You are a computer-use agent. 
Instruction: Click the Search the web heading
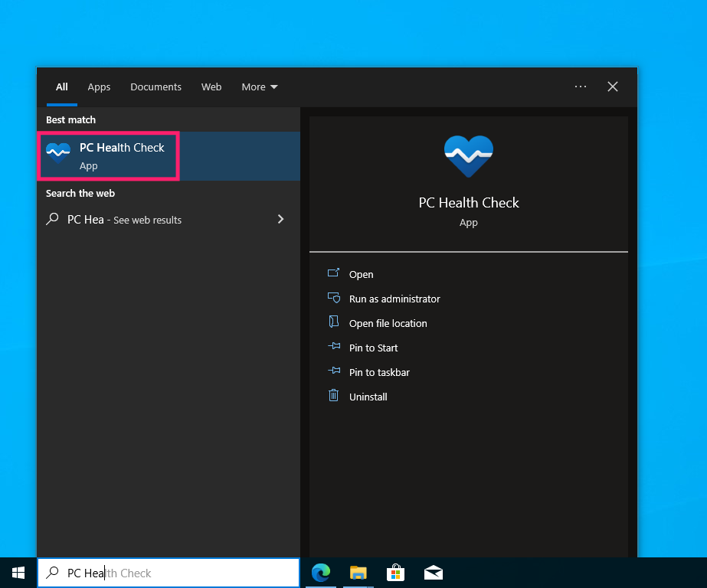click(80, 193)
